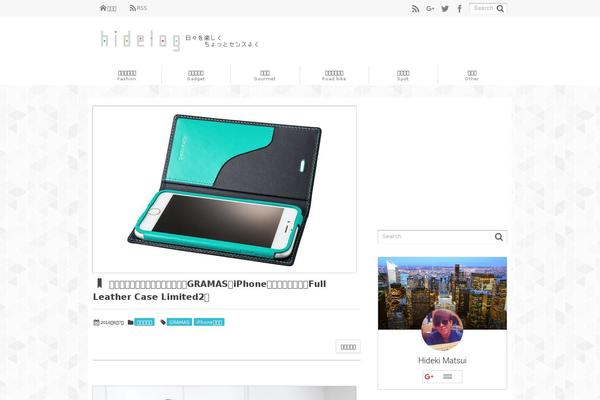This screenshot has width=600, height=400.
Task: Open the Gadget menu category
Action: coord(196,75)
